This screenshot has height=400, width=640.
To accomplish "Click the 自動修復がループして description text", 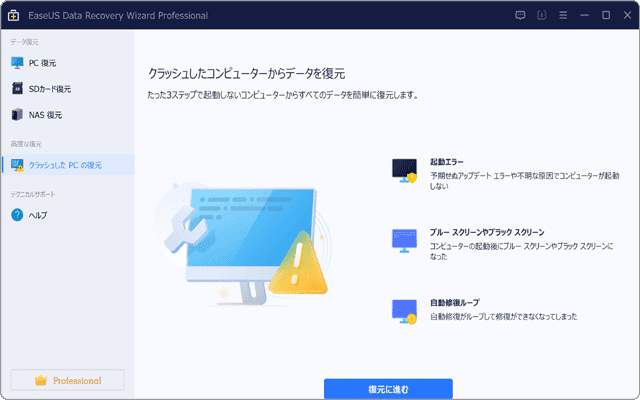I will pyautogui.click(x=504, y=316).
